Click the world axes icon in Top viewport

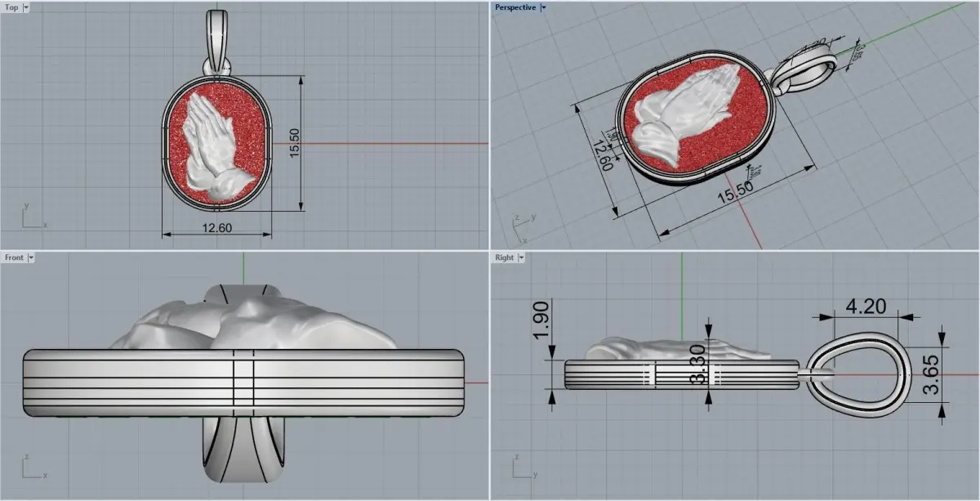pos(34,216)
